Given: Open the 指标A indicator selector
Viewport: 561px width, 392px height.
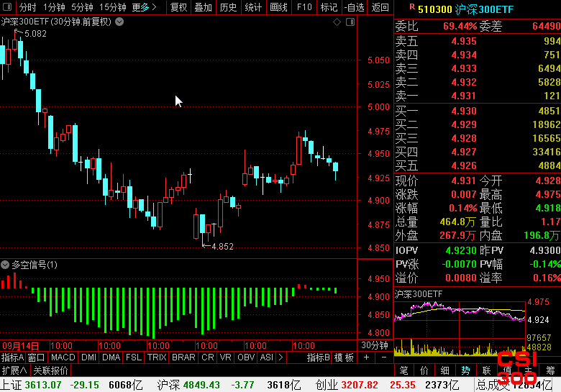Looking at the screenshot, I should 12,357.
